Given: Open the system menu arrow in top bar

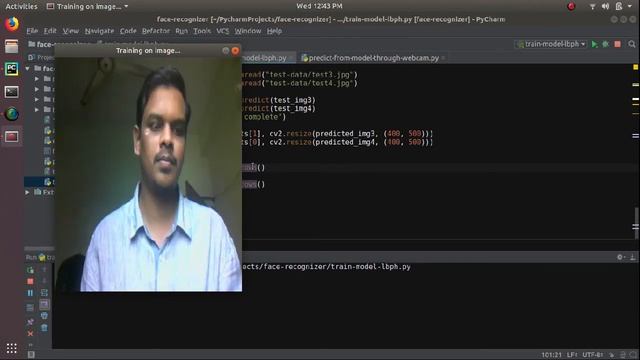Looking at the screenshot, I should click(630, 6).
